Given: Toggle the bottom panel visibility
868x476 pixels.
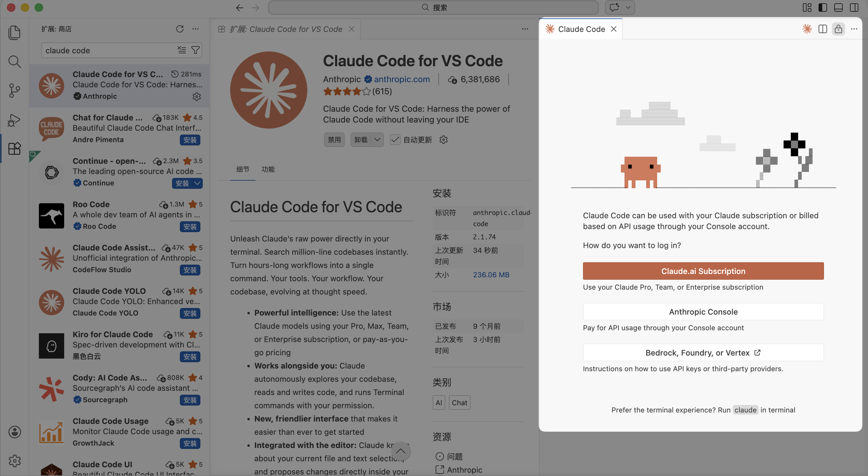Looking at the screenshot, I should [x=838, y=8].
